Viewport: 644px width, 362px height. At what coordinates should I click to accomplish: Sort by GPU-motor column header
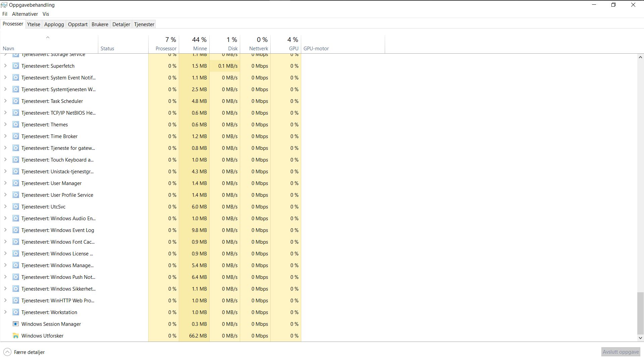pyautogui.click(x=343, y=44)
